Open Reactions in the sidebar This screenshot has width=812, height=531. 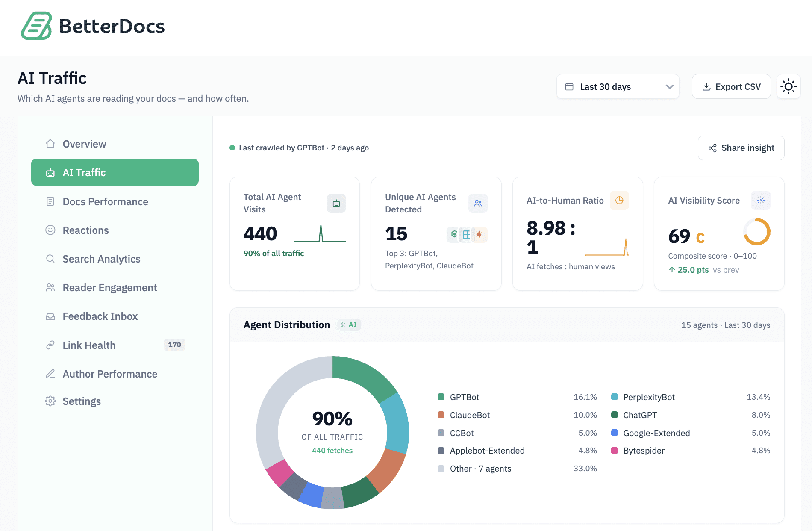click(115, 230)
